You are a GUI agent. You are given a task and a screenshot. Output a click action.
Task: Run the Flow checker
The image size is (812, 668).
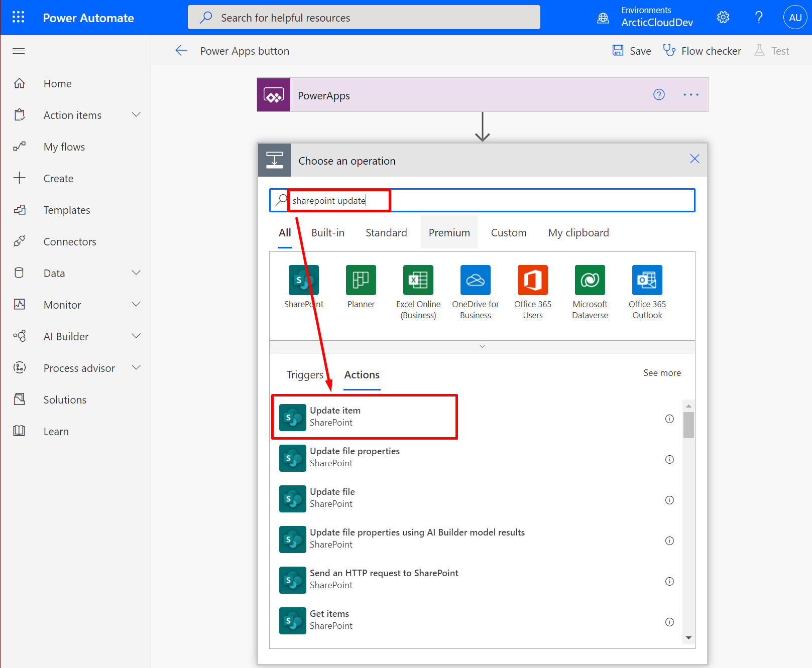702,51
